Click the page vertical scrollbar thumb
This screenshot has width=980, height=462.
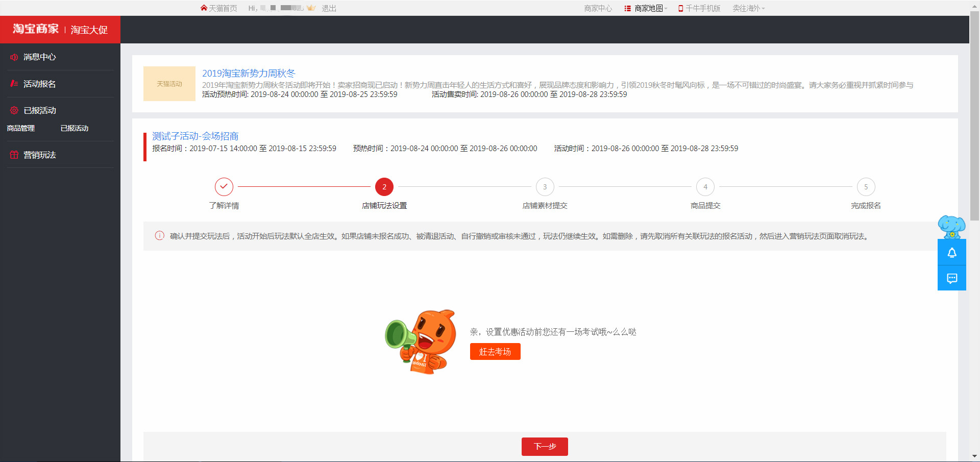pyautogui.click(x=974, y=115)
